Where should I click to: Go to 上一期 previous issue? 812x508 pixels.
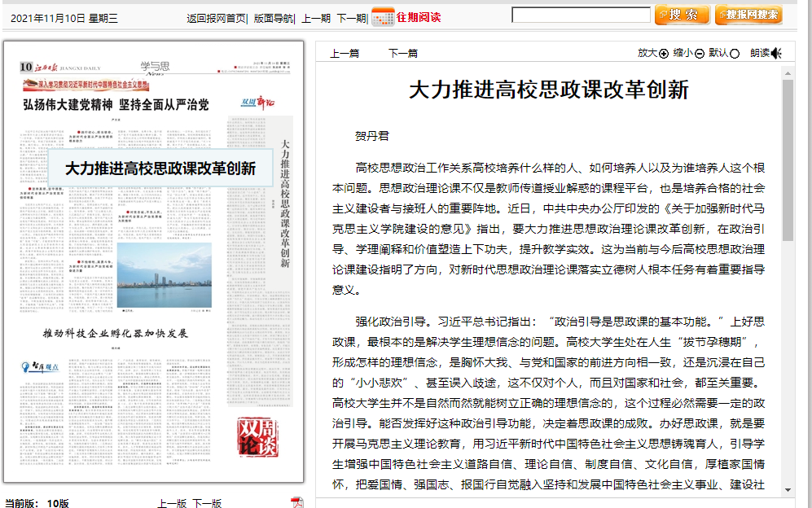(x=316, y=18)
